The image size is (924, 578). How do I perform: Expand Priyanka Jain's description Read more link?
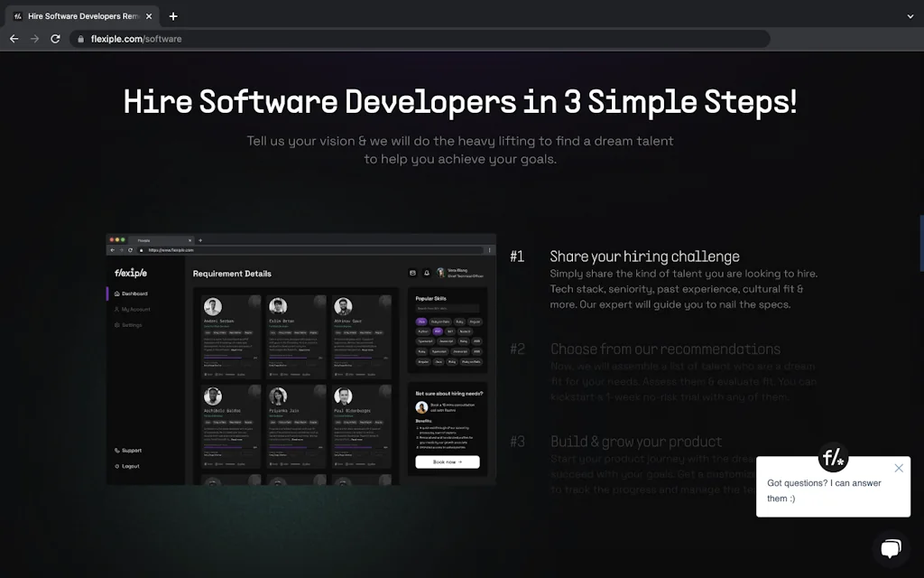click(297, 439)
